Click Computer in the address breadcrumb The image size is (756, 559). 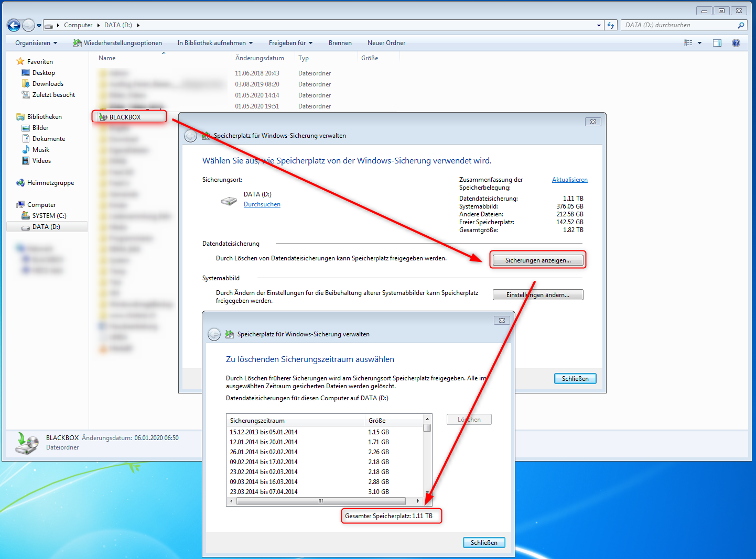coord(78,25)
